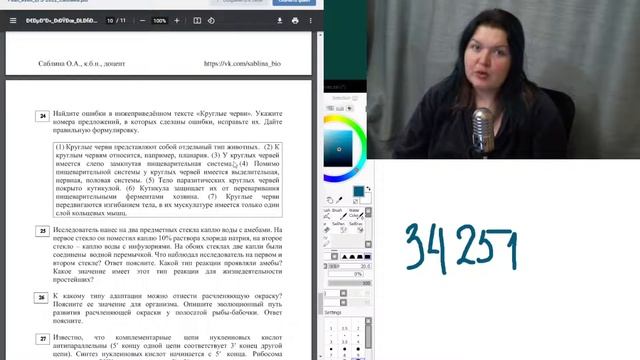
Task: Select the eyedropper color picker tool
Action: click(340, 200)
